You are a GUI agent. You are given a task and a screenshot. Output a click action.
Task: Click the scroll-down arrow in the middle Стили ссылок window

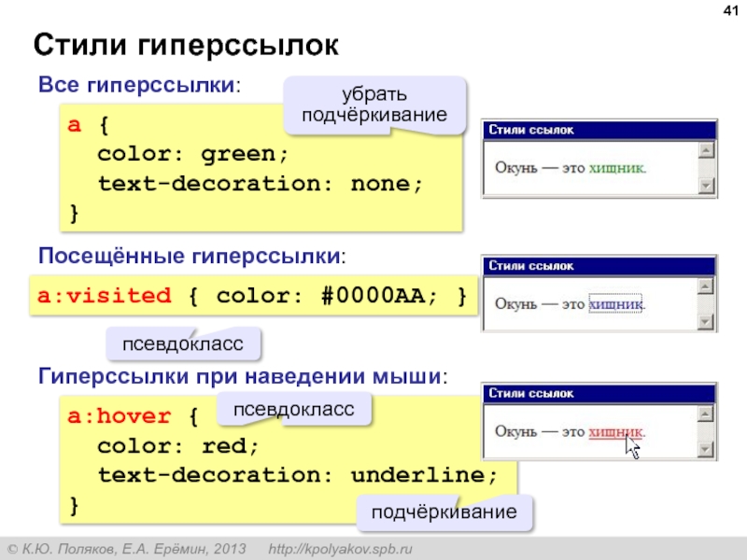pyautogui.click(x=706, y=321)
